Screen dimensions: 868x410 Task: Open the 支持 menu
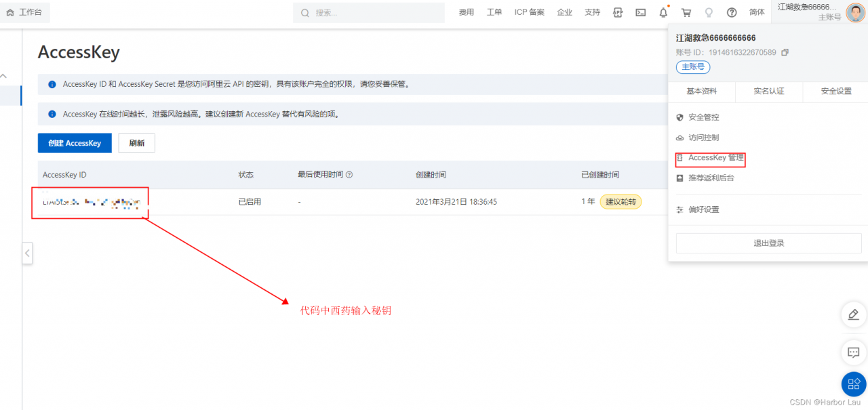tap(592, 12)
